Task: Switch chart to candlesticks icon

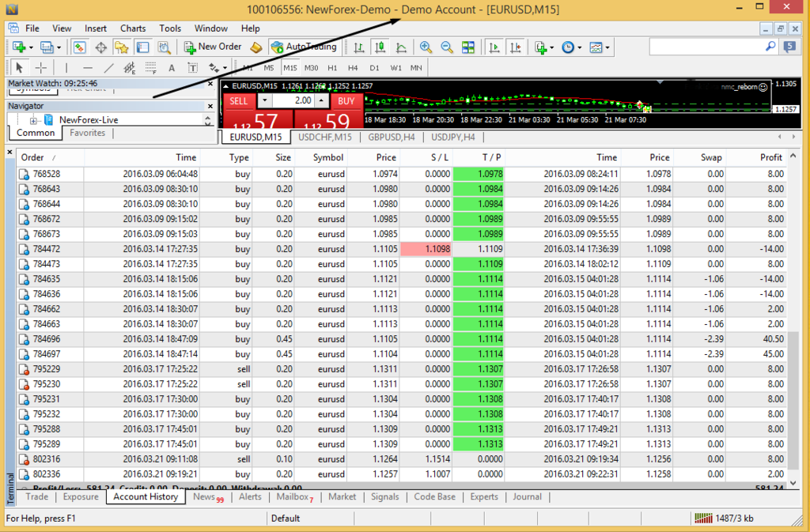Action: [380, 47]
